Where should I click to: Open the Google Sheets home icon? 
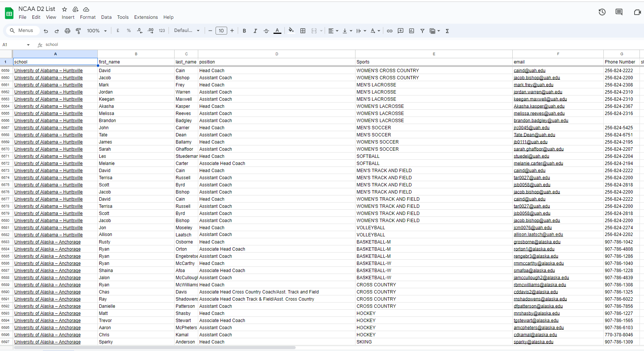[x=9, y=13]
